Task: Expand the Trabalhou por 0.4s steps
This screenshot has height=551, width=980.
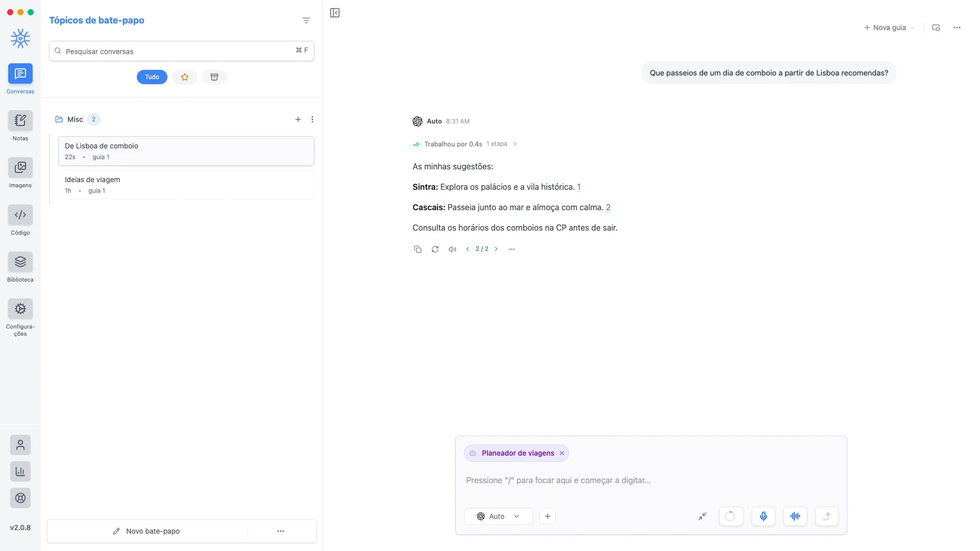Action: point(465,144)
